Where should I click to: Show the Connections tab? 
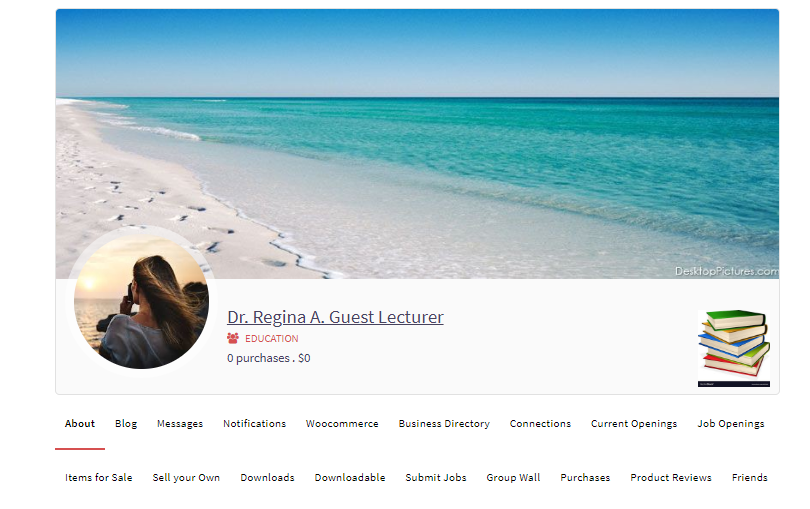[540, 424]
